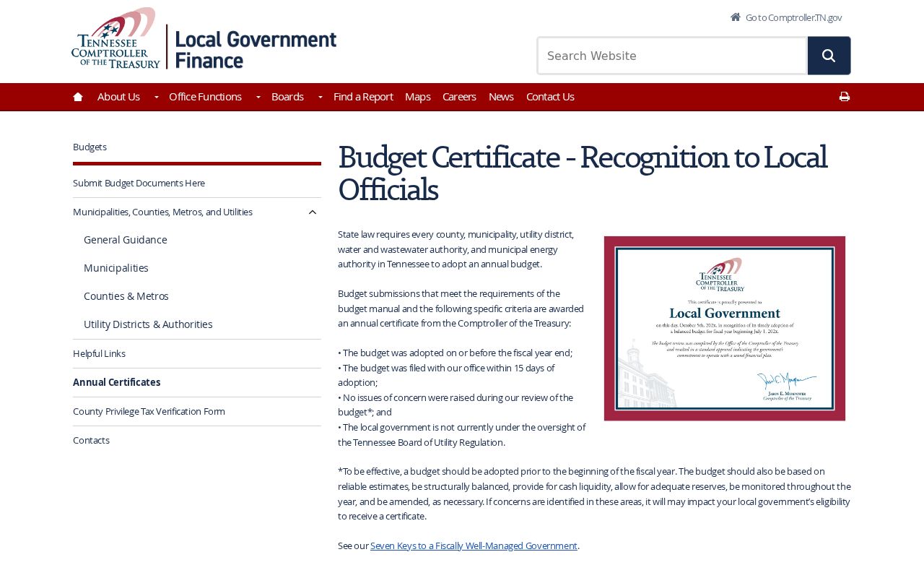Click the Local Government certificate image

725,329
